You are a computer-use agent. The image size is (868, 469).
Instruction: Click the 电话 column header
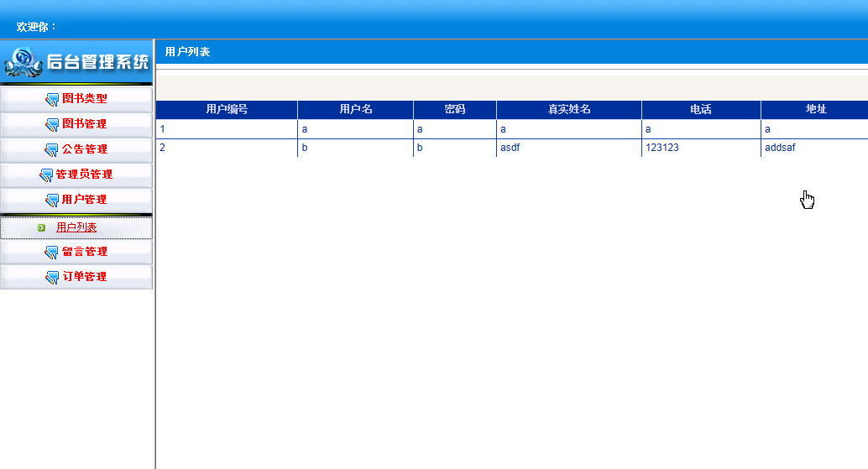(701, 110)
